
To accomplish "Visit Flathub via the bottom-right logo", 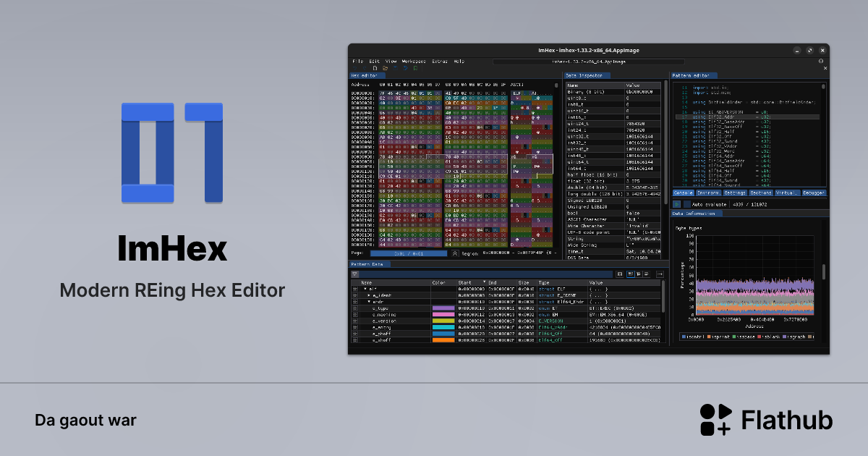I will [716, 420].
